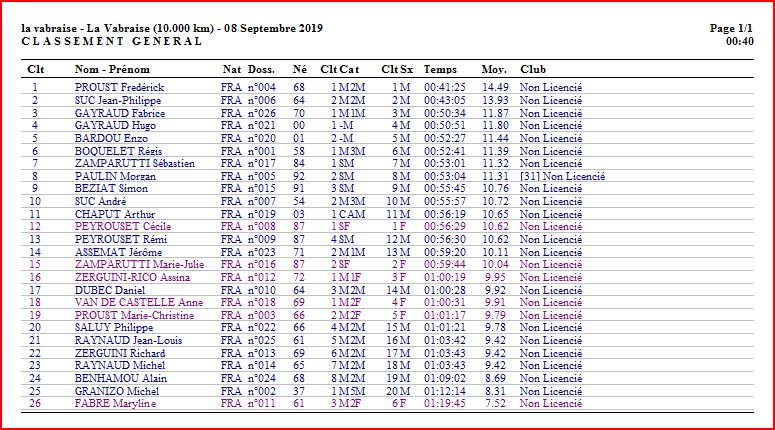Select the name GAYRAUD Hugo
This screenshot has height=430, width=775.
[115, 126]
